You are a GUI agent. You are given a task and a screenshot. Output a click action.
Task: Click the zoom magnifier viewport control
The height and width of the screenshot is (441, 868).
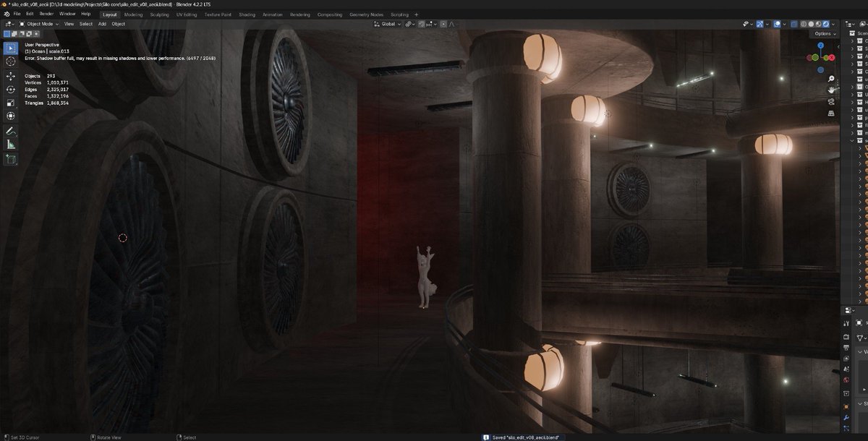831,78
